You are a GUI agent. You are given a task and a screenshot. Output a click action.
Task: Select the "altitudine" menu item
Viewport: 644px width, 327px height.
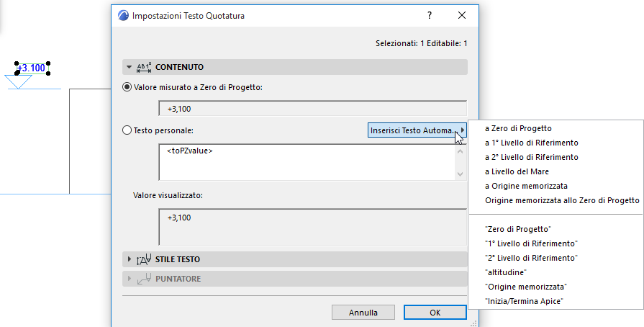coord(506,272)
